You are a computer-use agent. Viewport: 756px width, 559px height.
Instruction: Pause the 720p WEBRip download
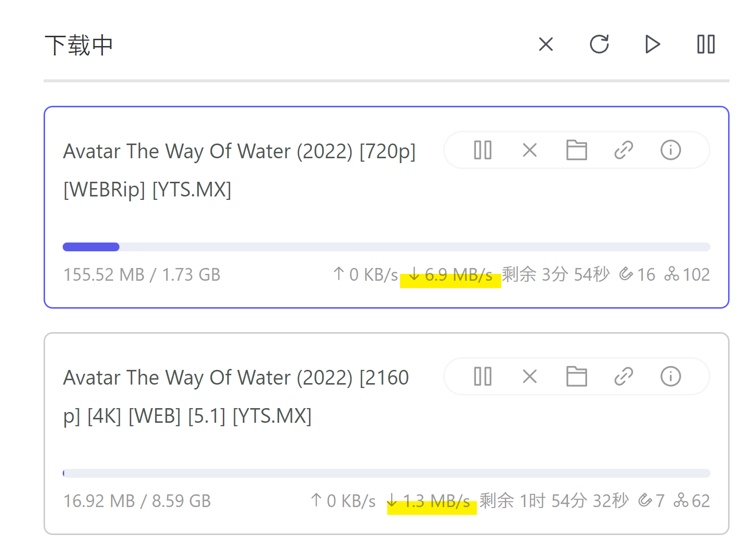pos(483,150)
